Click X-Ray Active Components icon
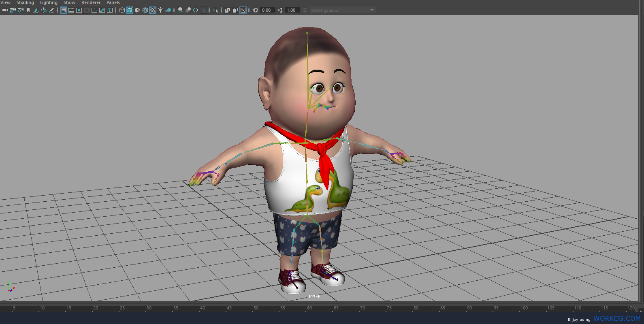 [x=235, y=10]
